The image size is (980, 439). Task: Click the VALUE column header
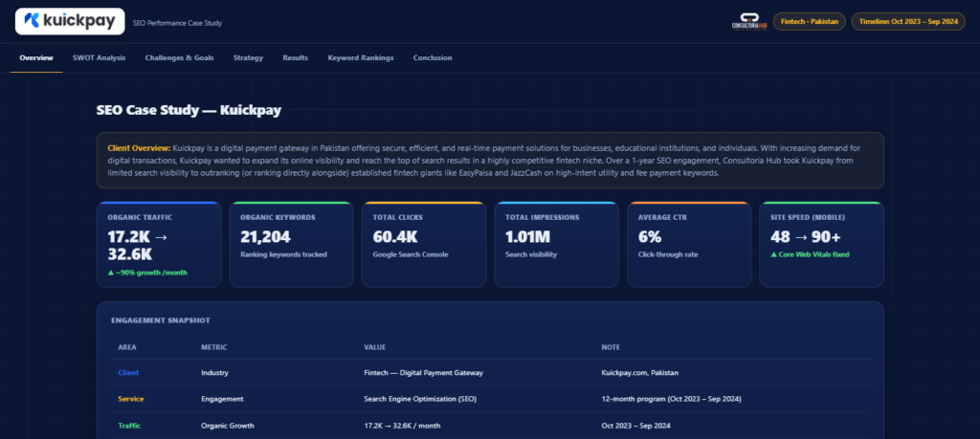[375, 347]
